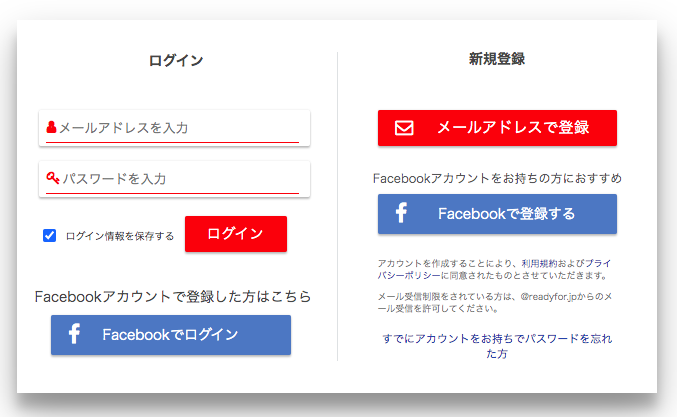The width and height of the screenshot is (677, 417).
Task: Follow the forgot password パスワードを忘れた方 link
Action: (x=497, y=346)
